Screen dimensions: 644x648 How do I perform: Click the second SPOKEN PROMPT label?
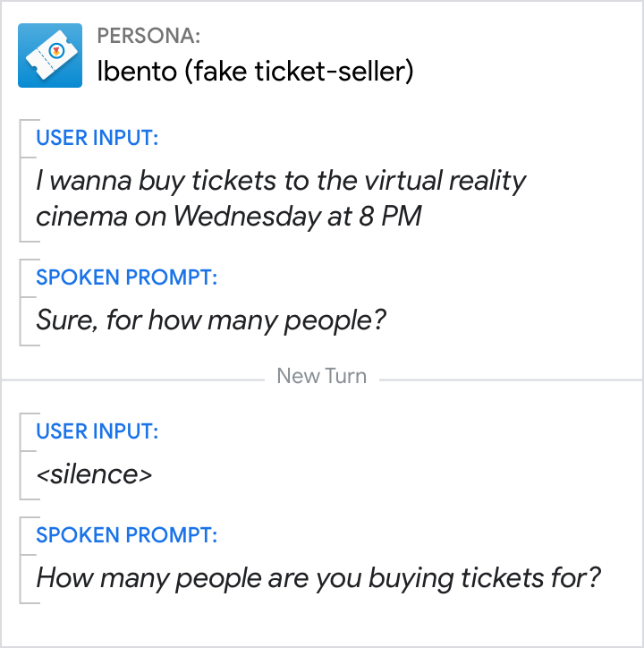pyautogui.click(x=126, y=535)
